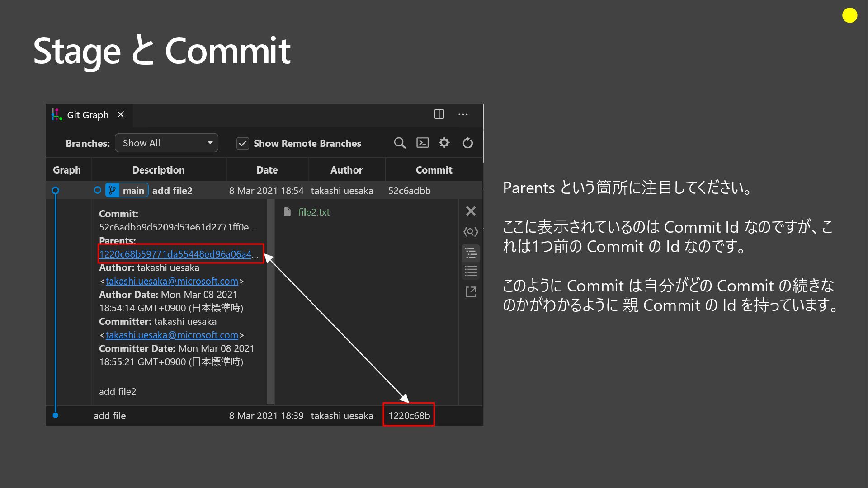Click the author email link
Screen dimensions: 868x488
[x=172, y=281]
